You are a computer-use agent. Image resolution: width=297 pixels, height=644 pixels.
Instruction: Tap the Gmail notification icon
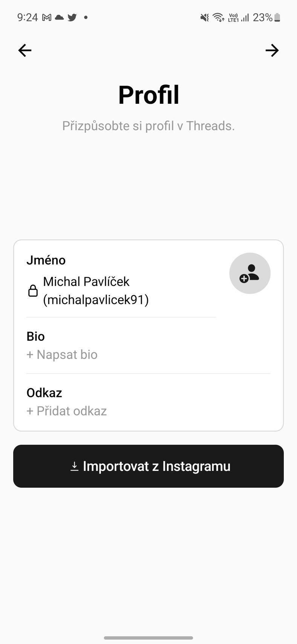[x=47, y=17]
